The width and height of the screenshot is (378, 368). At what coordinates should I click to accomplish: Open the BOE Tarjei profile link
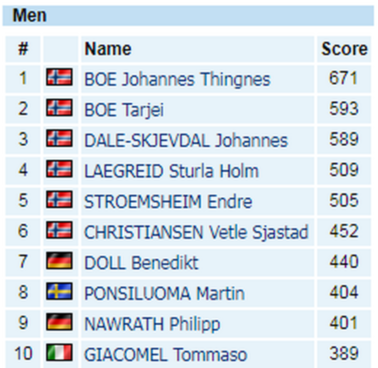tap(124, 110)
